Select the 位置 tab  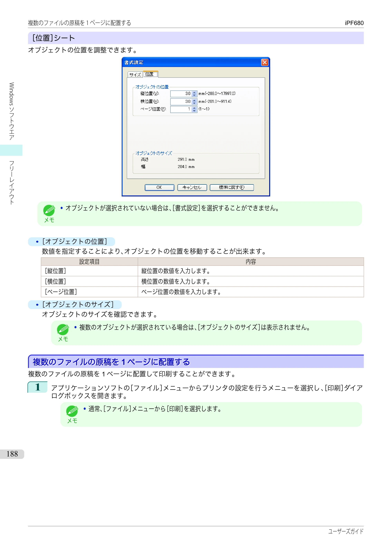tap(150, 74)
